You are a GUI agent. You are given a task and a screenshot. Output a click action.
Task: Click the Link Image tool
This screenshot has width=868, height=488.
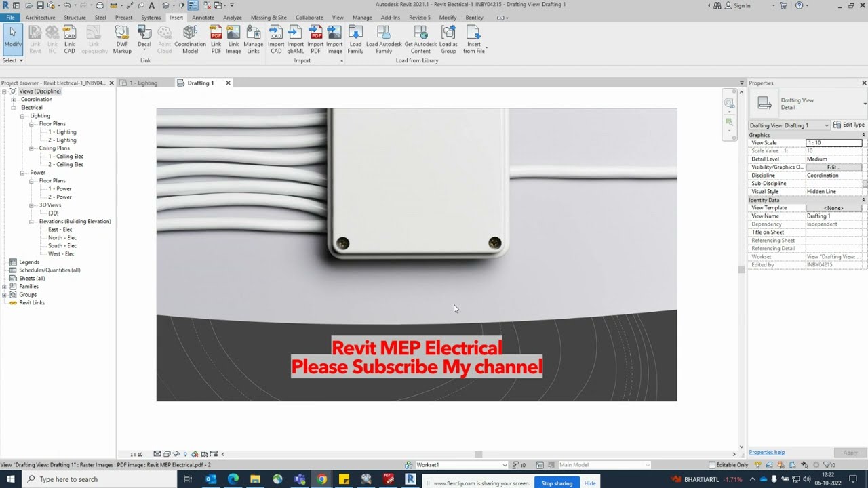coord(233,39)
